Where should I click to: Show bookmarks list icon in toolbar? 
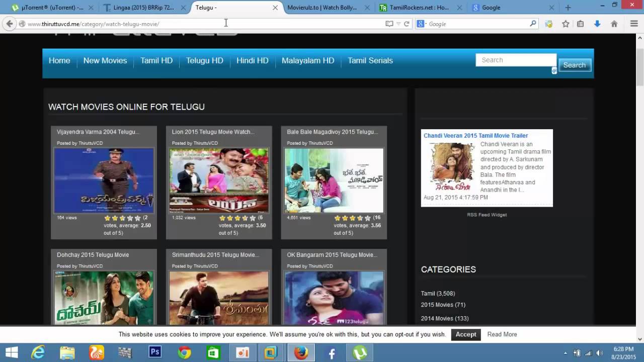pyautogui.click(x=580, y=24)
